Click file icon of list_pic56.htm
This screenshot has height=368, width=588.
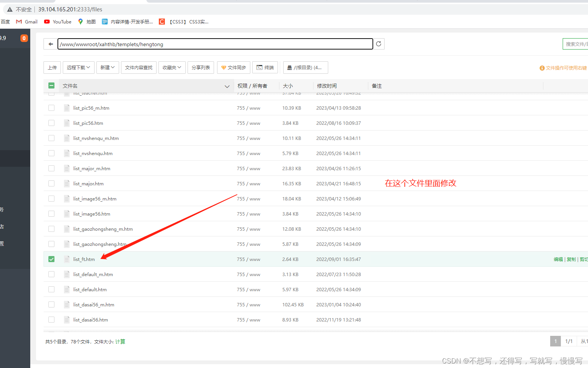[x=67, y=123]
